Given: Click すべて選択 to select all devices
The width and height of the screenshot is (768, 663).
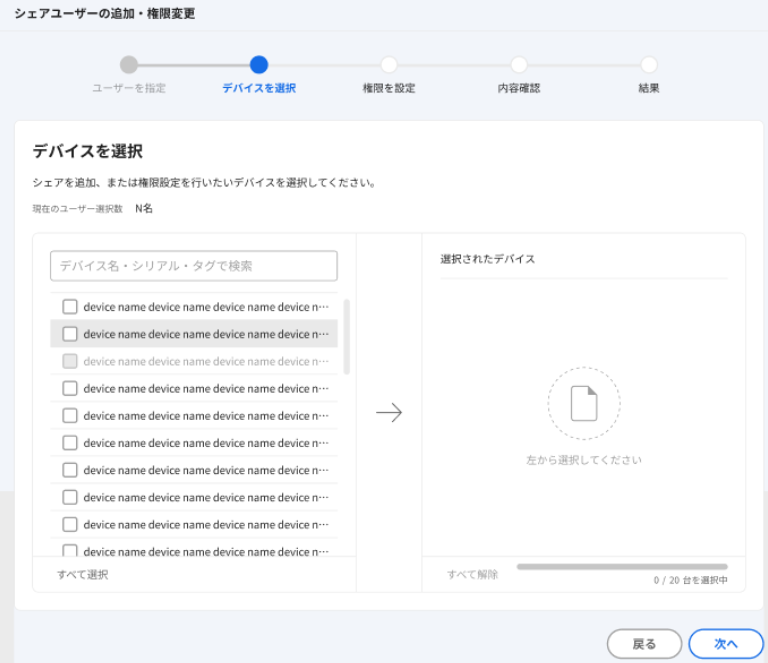Looking at the screenshot, I should coord(83,574).
